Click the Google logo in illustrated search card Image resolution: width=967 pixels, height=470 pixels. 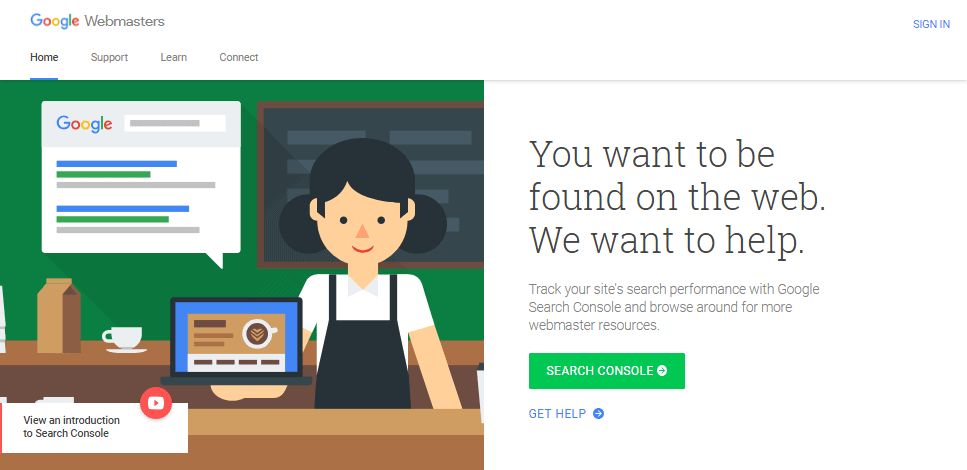[x=84, y=124]
